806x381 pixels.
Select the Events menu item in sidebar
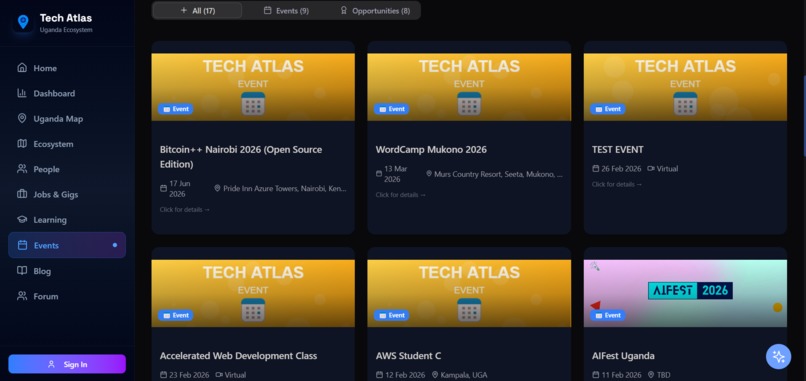pyautogui.click(x=67, y=245)
